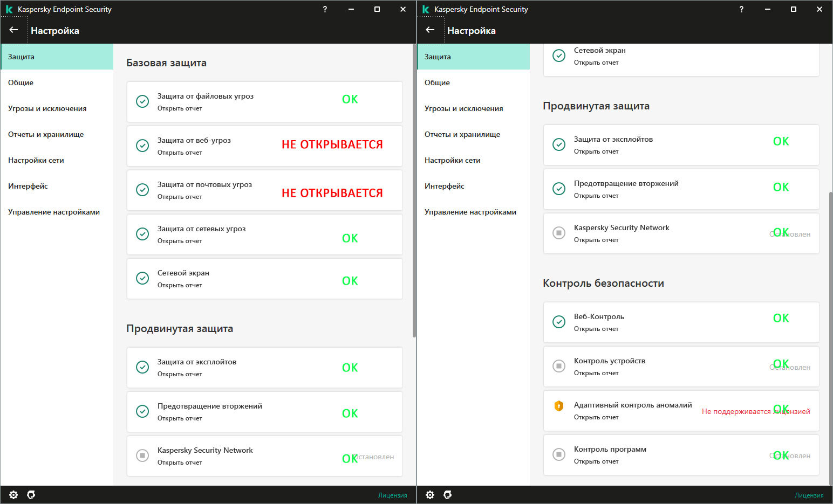Minimize the right Kaspersky window

click(x=768, y=9)
